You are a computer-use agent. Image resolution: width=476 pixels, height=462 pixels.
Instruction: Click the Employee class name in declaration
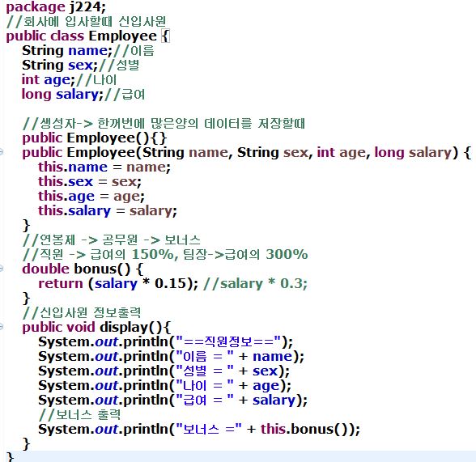tap(123, 36)
